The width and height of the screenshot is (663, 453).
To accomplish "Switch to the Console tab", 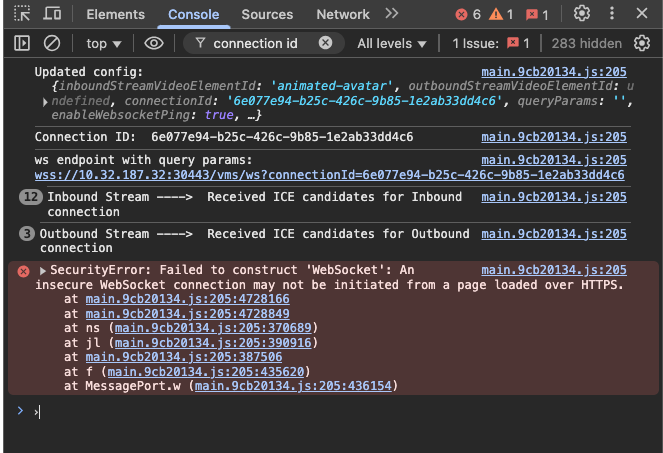I will pos(194,14).
